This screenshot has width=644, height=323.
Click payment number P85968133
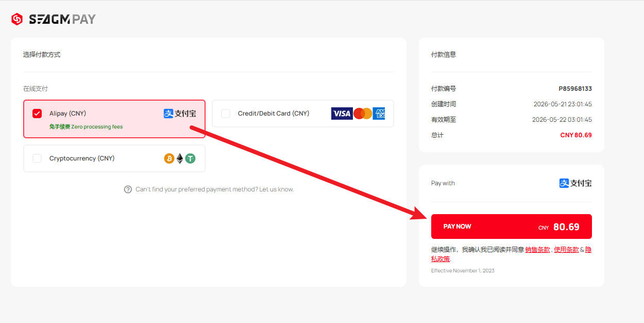coord(575,89)
